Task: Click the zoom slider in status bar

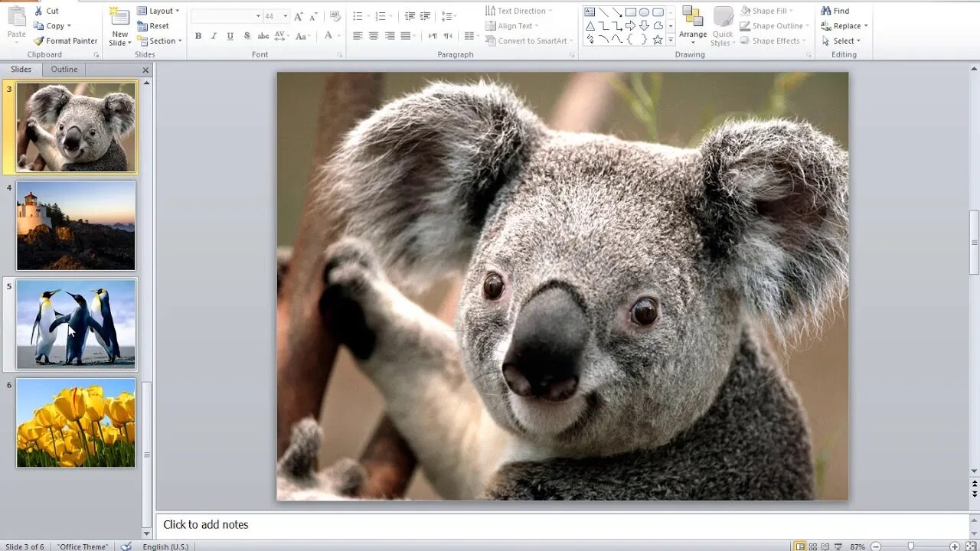Action: [x=910, y=546]
